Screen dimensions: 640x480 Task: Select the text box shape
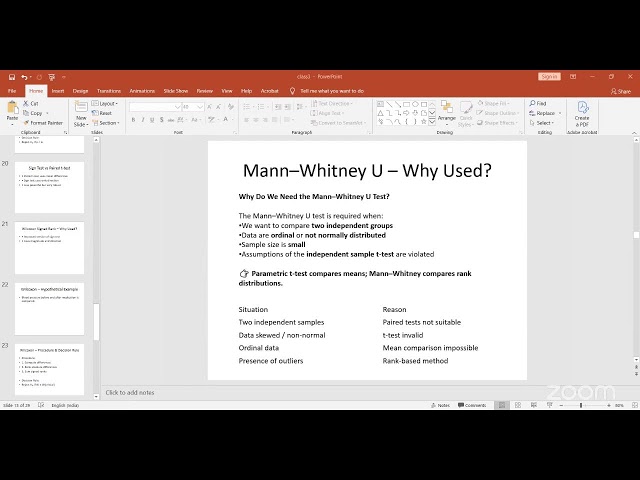click(x=380, y=104)
